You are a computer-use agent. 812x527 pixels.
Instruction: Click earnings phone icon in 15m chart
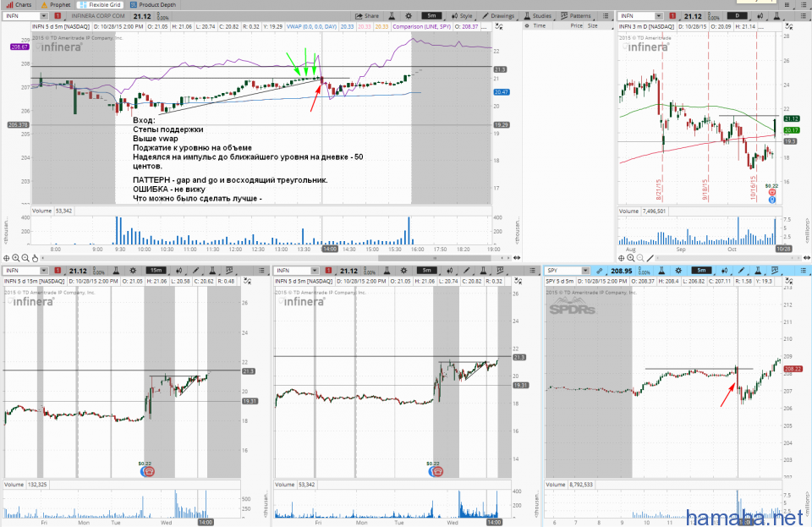click(x=148, y=472)
